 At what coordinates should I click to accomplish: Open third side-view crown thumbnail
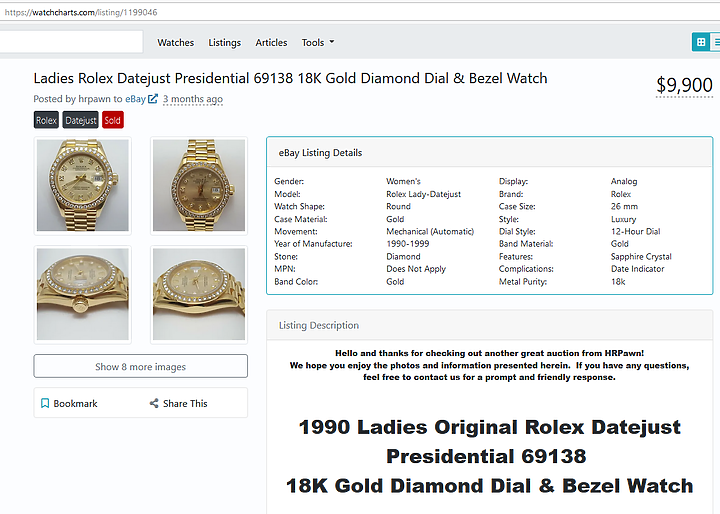tap(83, 294)
